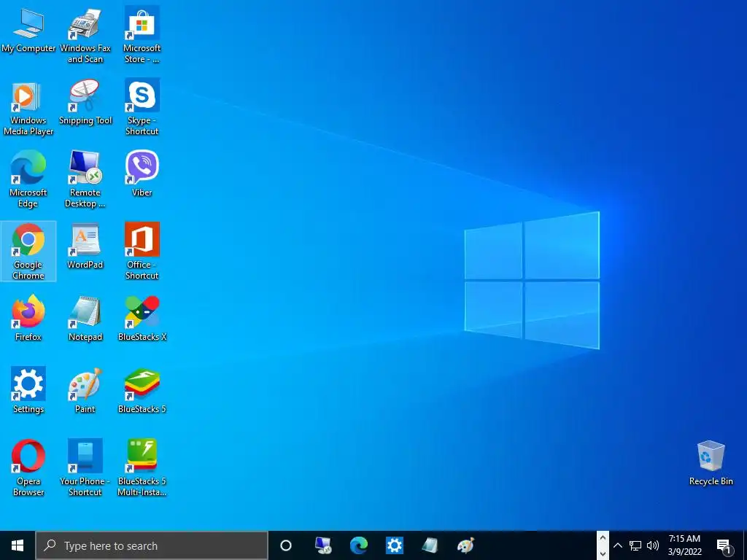This screenshot has width=747, height=560.
Task: Select the BlueStacks 5 desktop icon
Action: pyautogui.click(x=142, y=391)
